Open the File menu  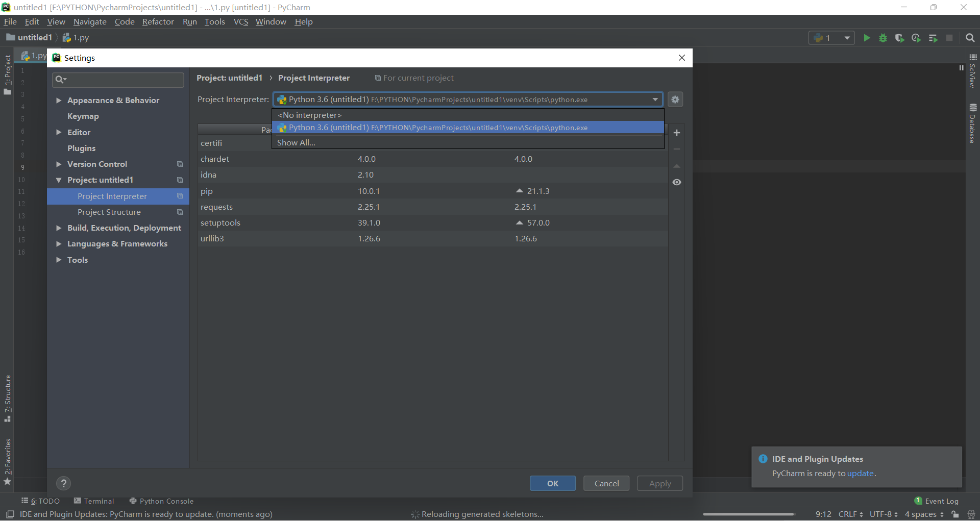coord(10,22)
